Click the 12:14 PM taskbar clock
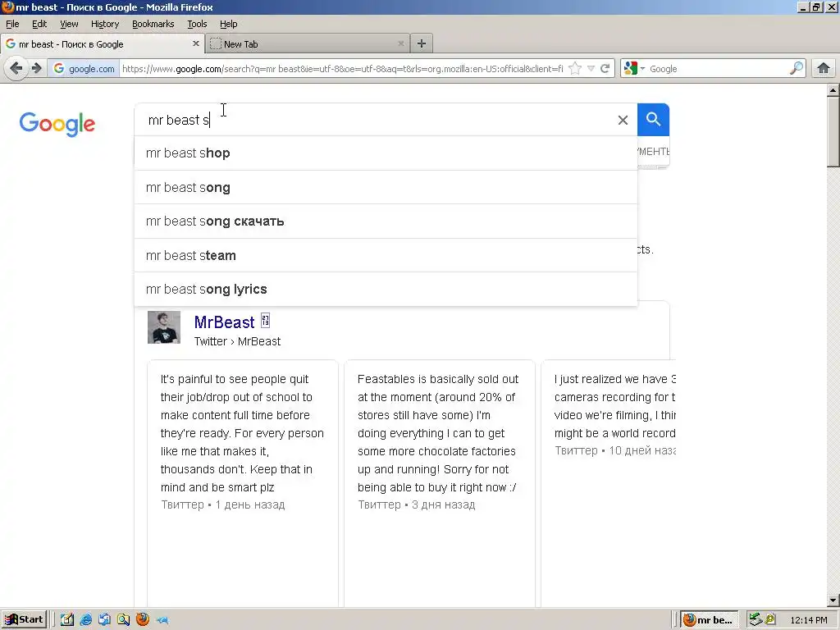 [808, 620]
